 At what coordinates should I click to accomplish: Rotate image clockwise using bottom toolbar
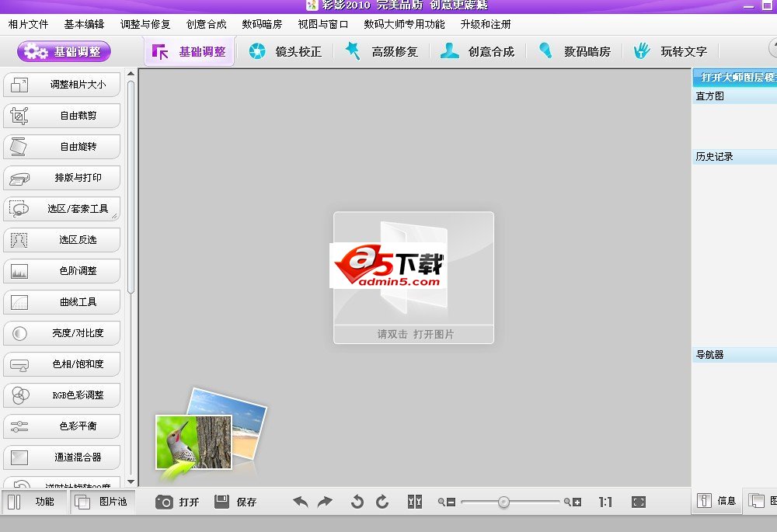coord(382,502)
